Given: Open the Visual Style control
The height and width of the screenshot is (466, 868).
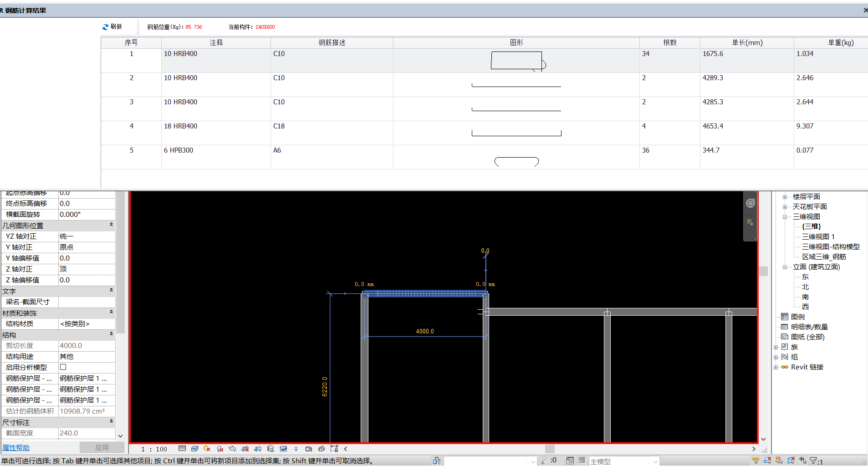Looking at the screenshot, I should click(194, 449).
